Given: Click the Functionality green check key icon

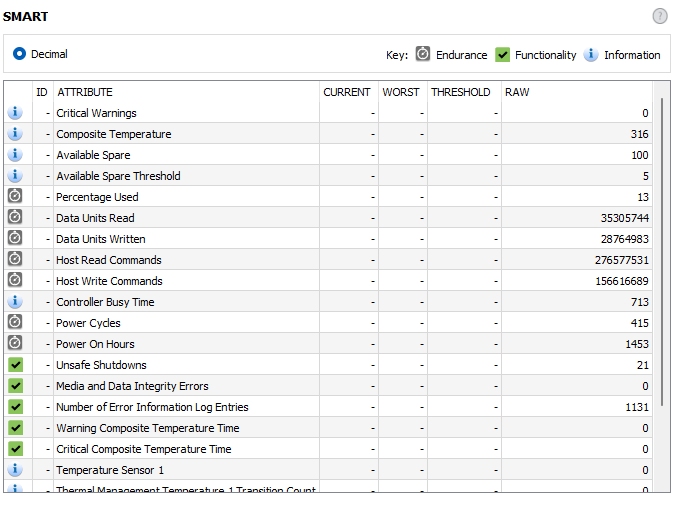Looking at the screenshot, I should 502,55.
